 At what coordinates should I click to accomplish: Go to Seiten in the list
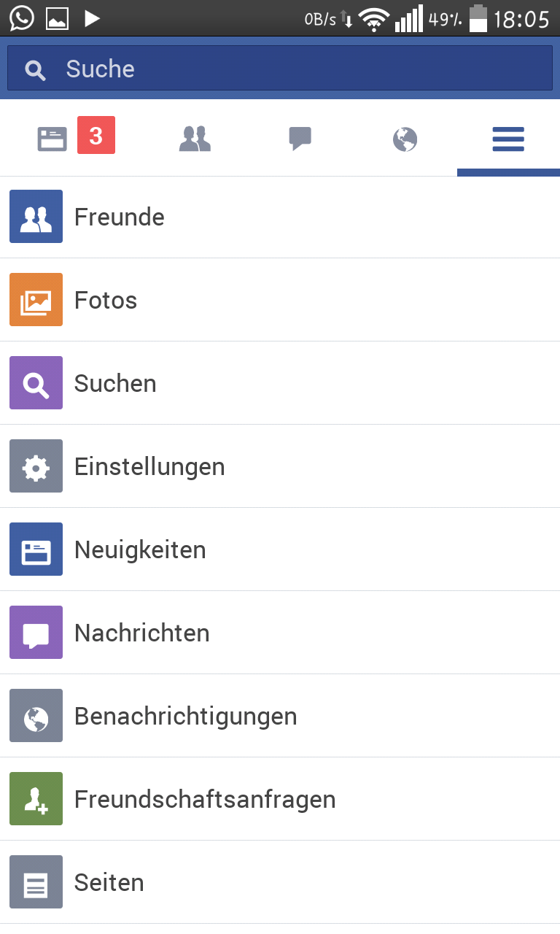pos(109,882)
